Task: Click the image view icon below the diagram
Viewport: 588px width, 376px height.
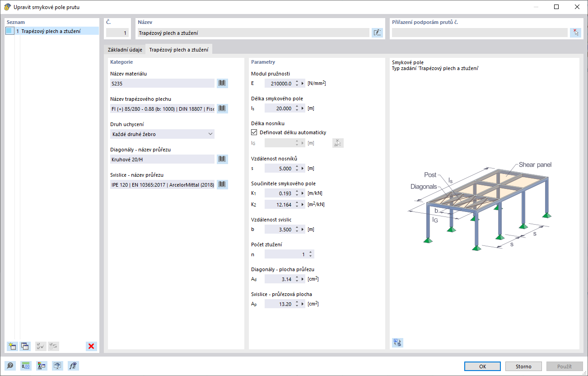Action: pyautogui.click(x=398, y=343)
